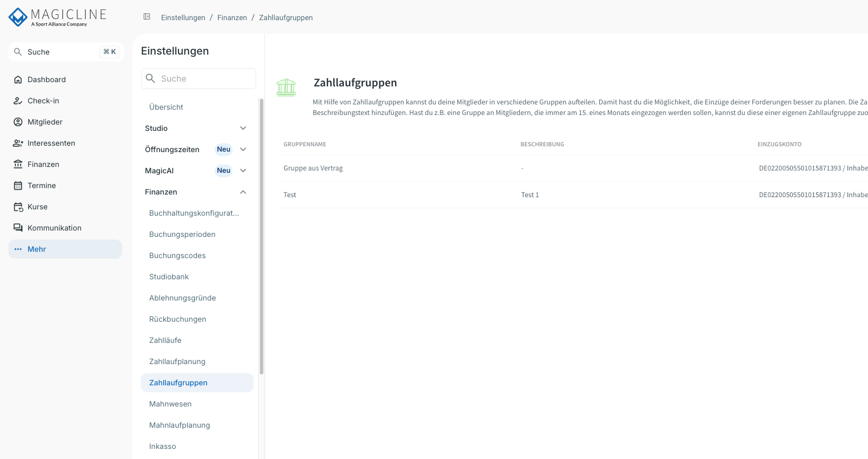The image size is (868, 459).
Task: Click the Mehr three-dots icon
Action: tap(18, 249)
